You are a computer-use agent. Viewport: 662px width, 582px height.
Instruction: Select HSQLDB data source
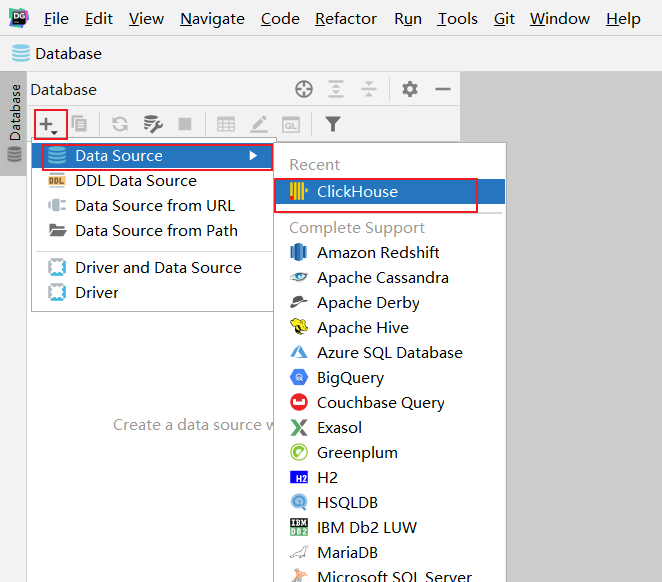click(390, 503)
